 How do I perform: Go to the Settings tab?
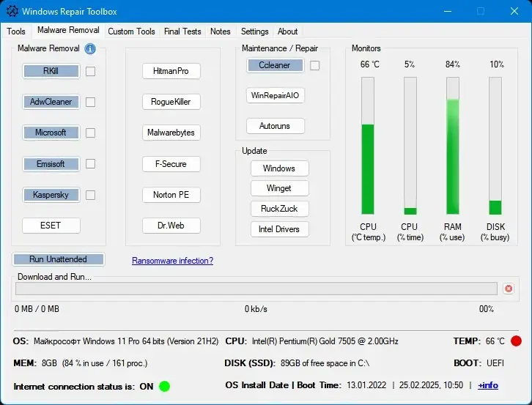[x=254, y=31]
